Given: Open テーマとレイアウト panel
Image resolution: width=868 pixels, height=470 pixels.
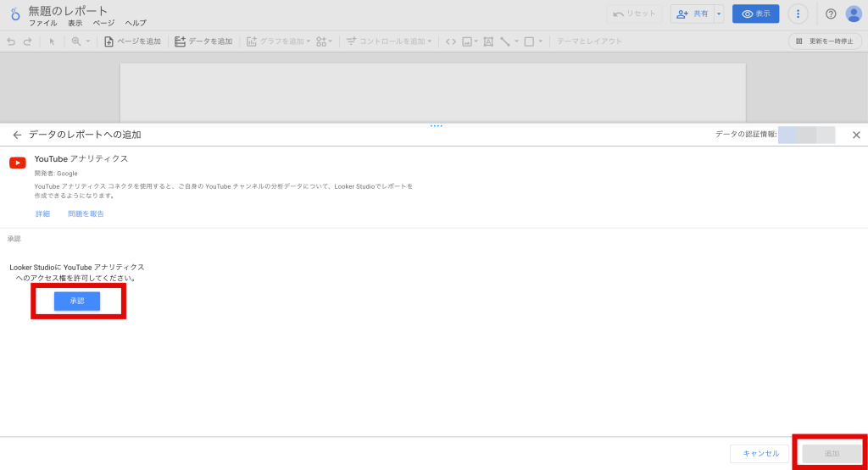Looking at the screenshot, I should [589, 41].
